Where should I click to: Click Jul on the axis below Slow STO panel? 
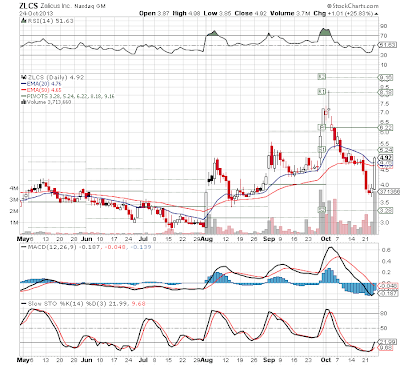143,360
